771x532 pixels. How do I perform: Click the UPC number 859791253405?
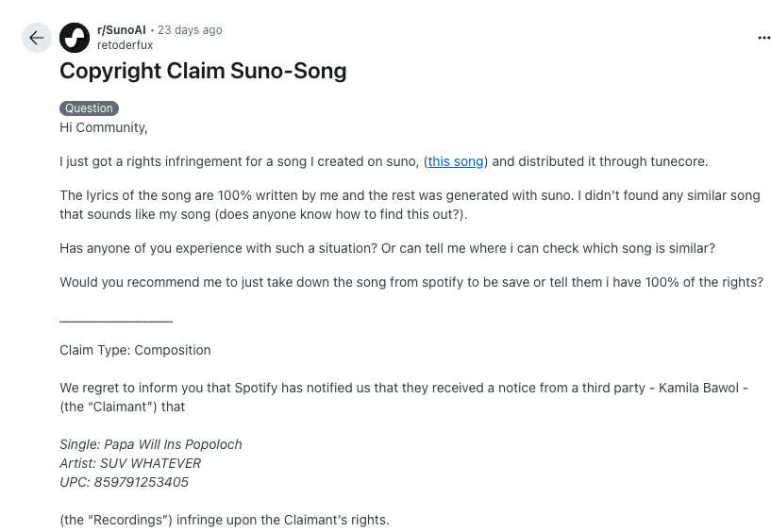coord(142,482)
